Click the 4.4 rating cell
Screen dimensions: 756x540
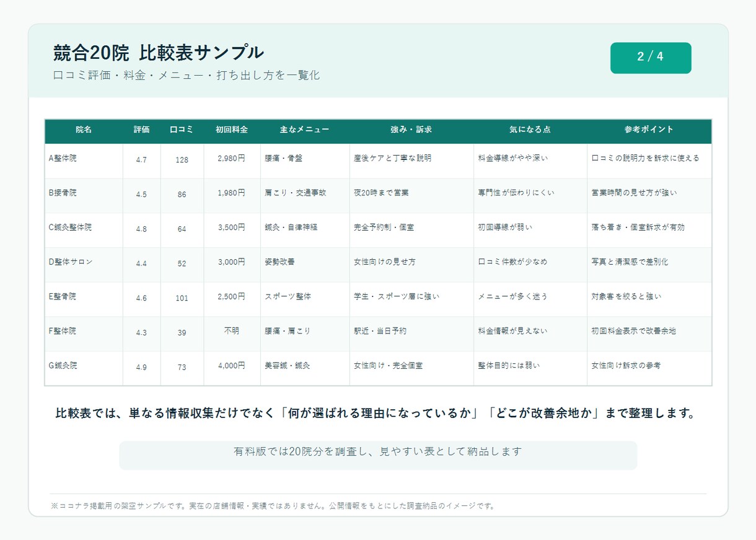click(x=141, y=263)
